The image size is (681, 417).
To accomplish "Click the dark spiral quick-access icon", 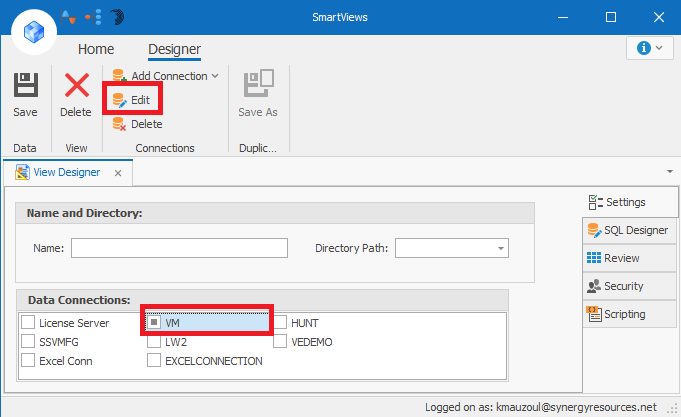I will 117,17.
